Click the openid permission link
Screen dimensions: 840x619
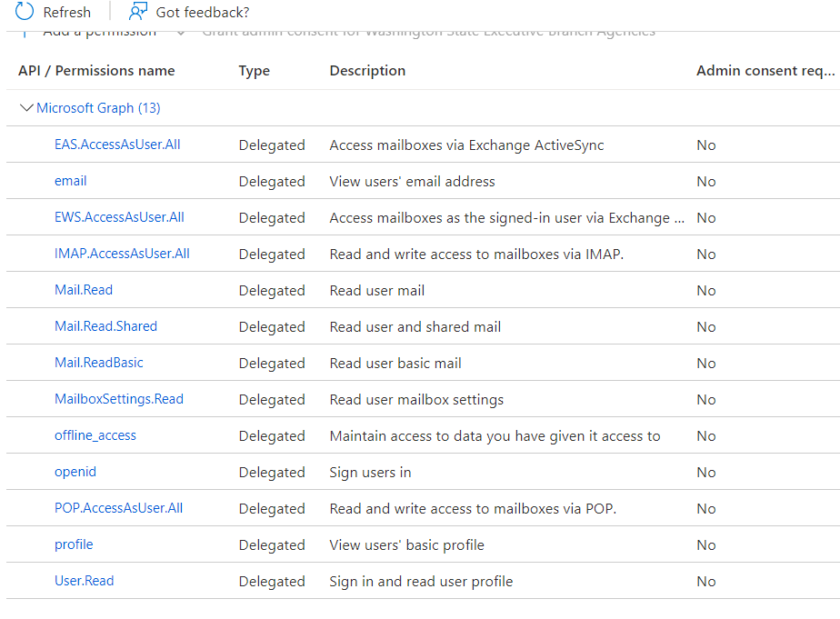75,472
